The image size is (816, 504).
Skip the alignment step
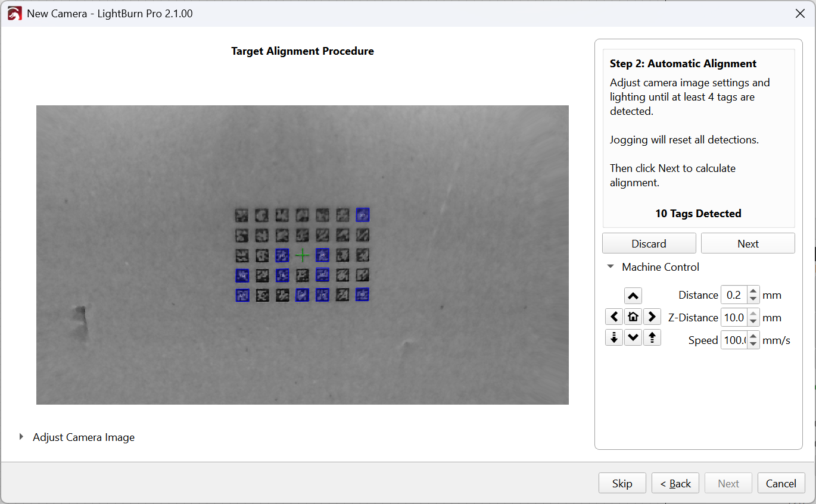[x=622, y=483]
